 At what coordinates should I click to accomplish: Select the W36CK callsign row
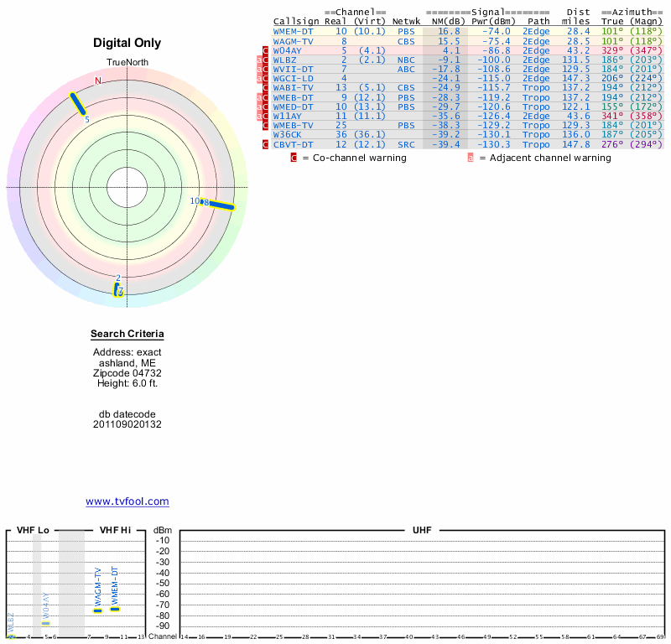291,135
